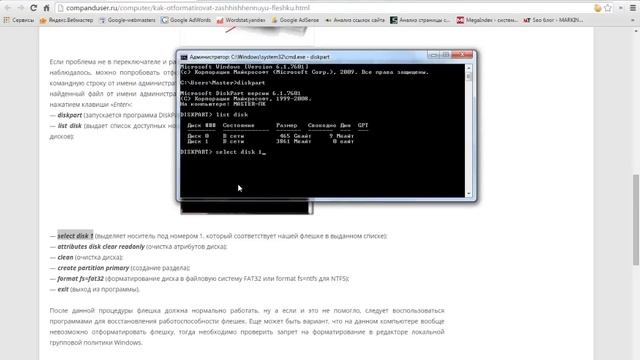Viewport: 640px width, 360px height.
Task: Click the cmd window title bar text
Action: (x=259, y=57)
